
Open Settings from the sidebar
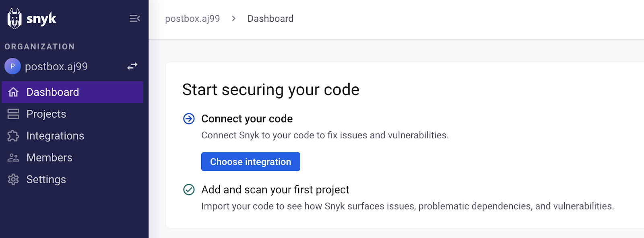pyautogui.click(x=72, y=179)
